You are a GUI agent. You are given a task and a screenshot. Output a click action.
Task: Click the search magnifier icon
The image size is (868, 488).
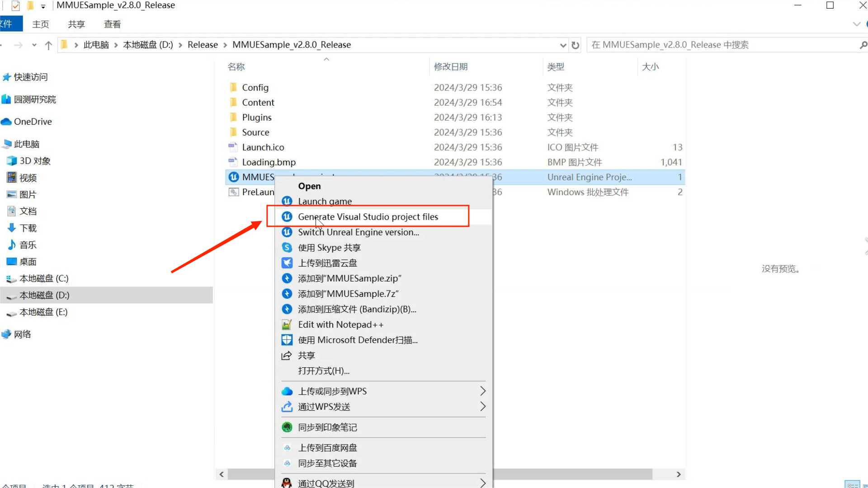pyautogui.click(x=863, y=45)
